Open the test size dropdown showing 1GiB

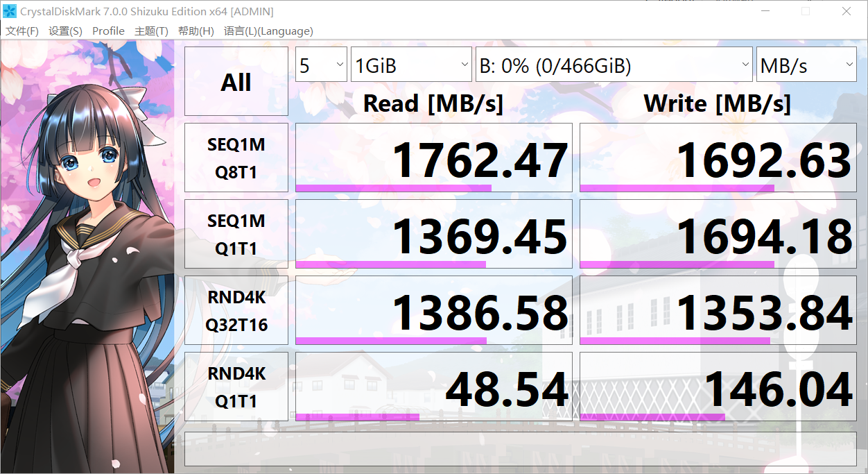tap(412, 65)
